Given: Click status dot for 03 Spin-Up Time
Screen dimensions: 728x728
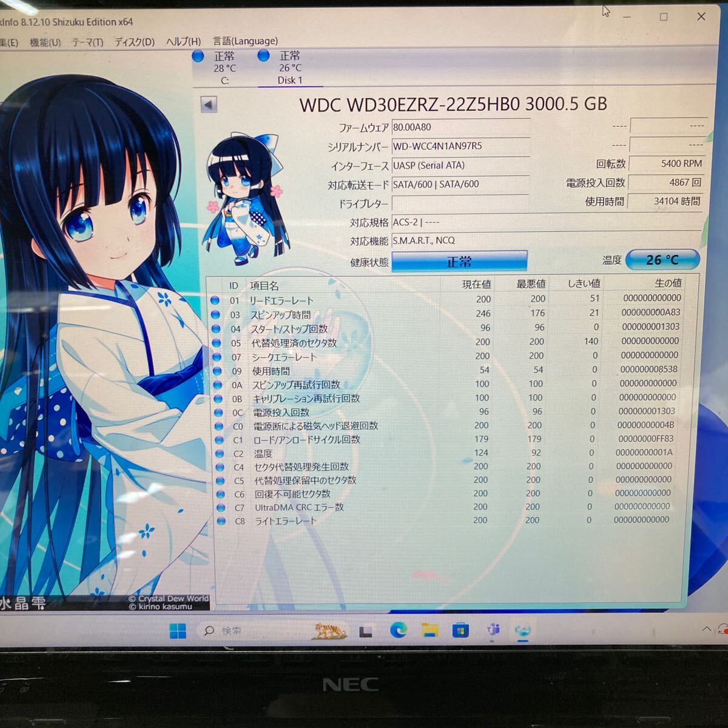Looking at the screenshot, I should [x=215, y=314].
